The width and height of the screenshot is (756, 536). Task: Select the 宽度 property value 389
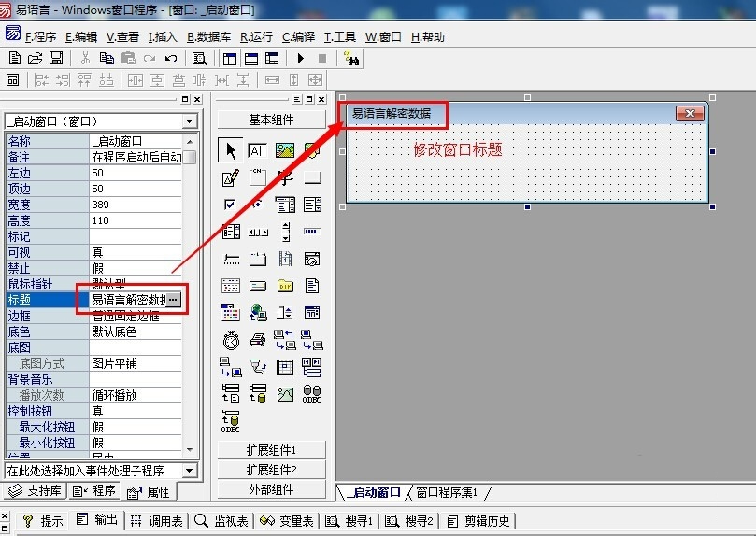136,205
